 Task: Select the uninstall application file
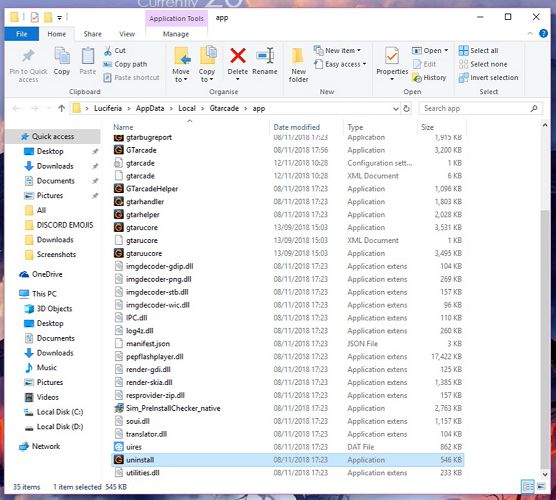pos(287,460)
